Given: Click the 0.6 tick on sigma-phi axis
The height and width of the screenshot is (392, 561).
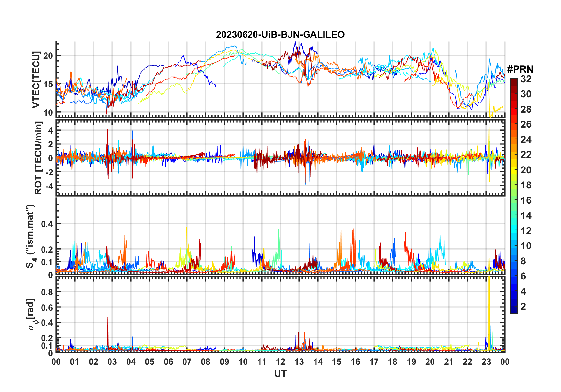Looking at the screenshot, I should (x=47, y=307).
